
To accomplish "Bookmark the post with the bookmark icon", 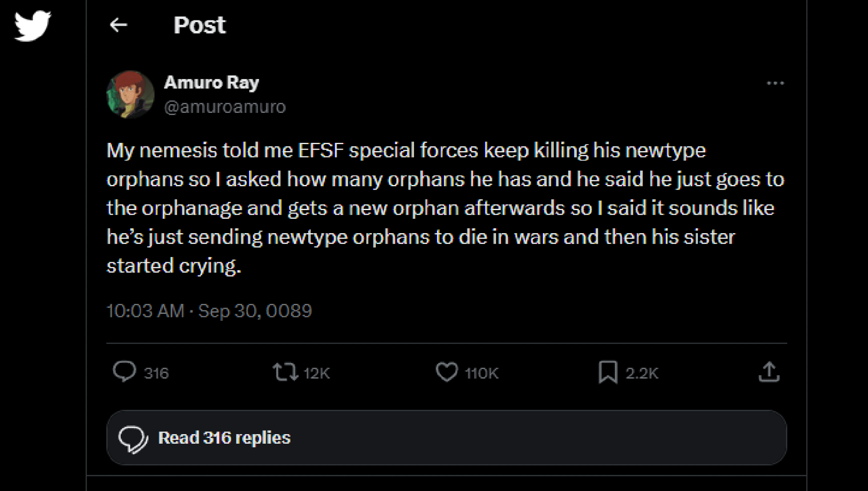I will point(608,372).
